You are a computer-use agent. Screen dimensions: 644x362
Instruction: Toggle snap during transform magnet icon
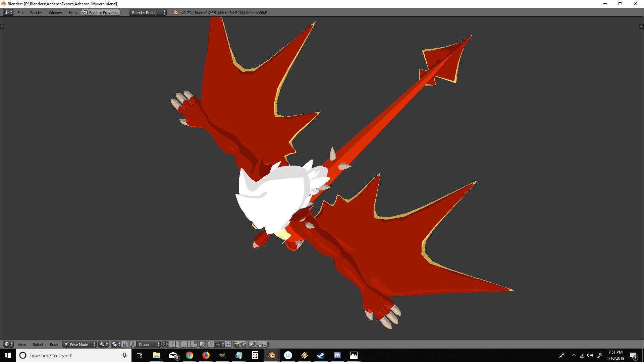click(x=211, y=344)
